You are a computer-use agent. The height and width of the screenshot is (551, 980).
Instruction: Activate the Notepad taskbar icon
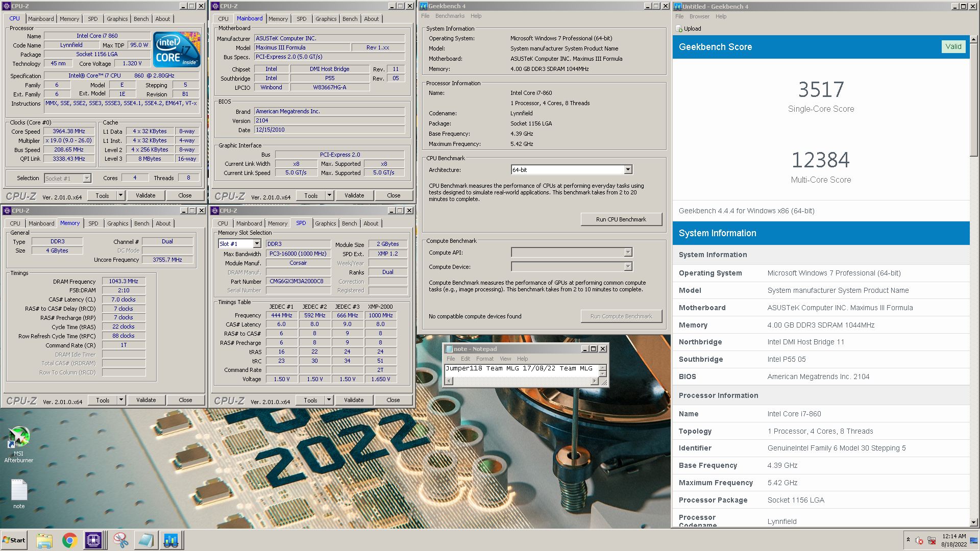point(145,540)
